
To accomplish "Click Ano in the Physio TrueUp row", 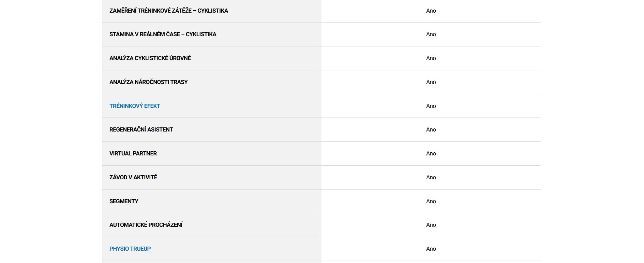I will [x=431, y=249].
